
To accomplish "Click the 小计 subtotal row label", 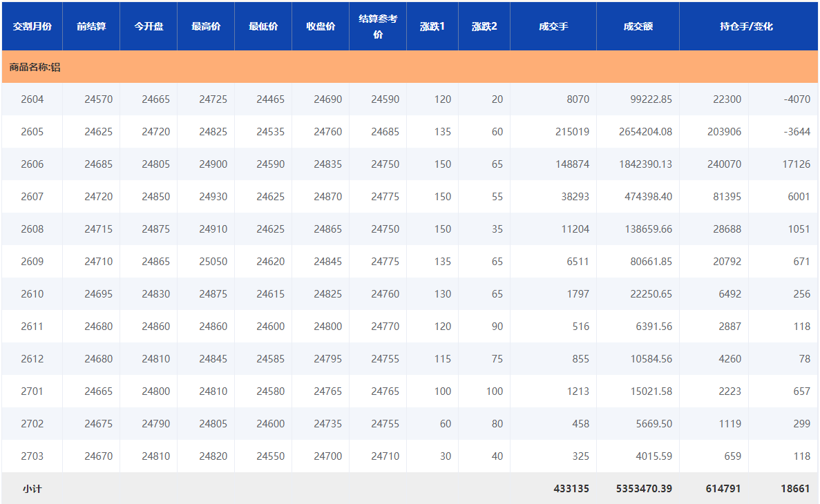I will [32, 489].
